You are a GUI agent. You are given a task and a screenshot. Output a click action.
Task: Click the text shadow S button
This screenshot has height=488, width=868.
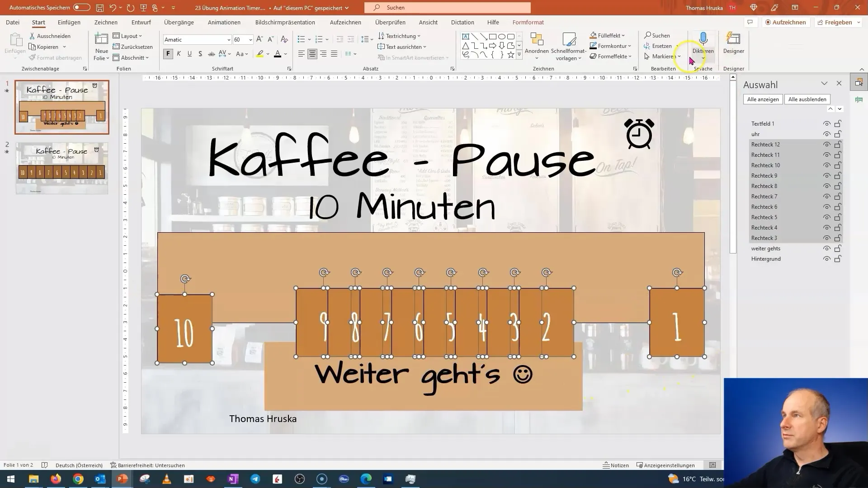tap(200, 54)
